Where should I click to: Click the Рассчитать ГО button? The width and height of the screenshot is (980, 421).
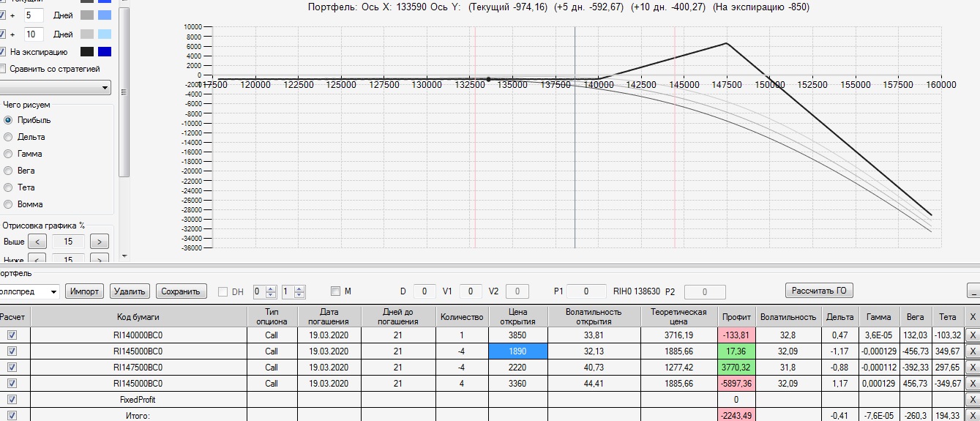pos(820,291)
